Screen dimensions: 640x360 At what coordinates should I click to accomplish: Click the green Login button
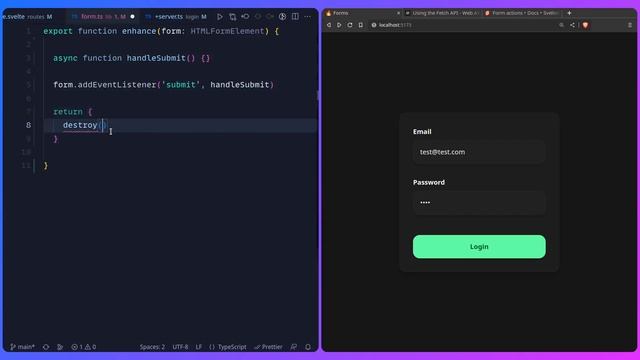pos(479,247)
